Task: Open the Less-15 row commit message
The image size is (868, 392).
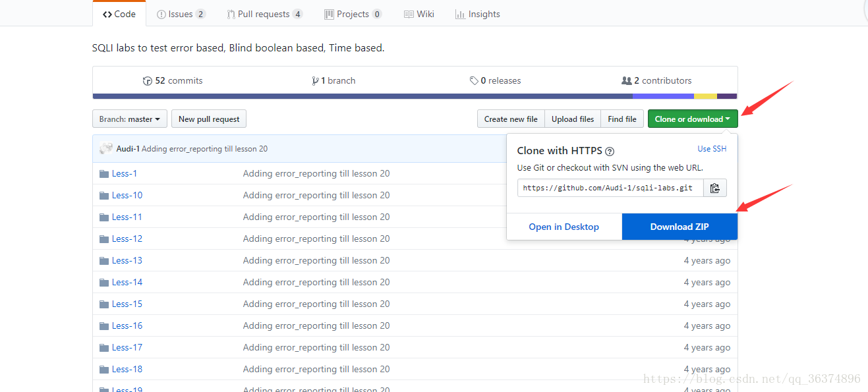Action: (316, 304)
